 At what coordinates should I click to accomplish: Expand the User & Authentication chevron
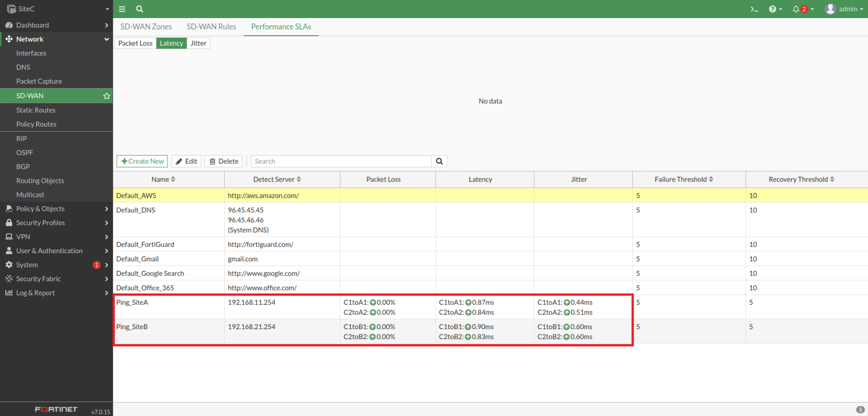point(106,250)
